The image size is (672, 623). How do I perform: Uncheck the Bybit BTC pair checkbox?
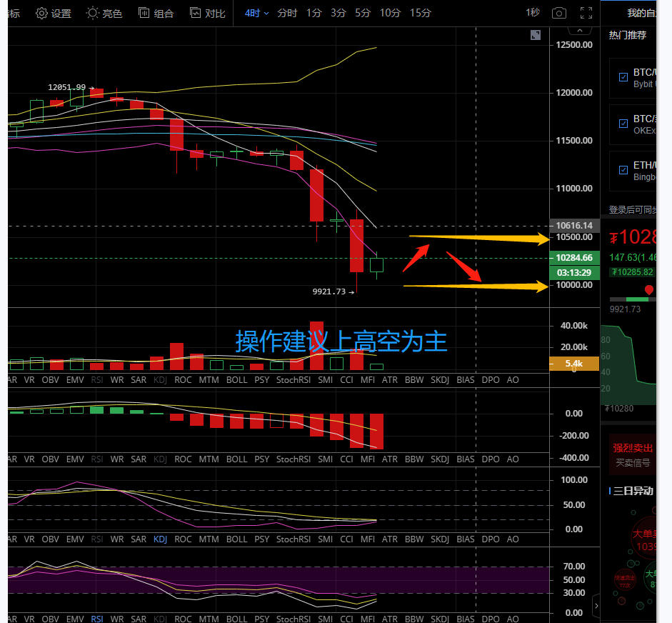coord(623,77)
